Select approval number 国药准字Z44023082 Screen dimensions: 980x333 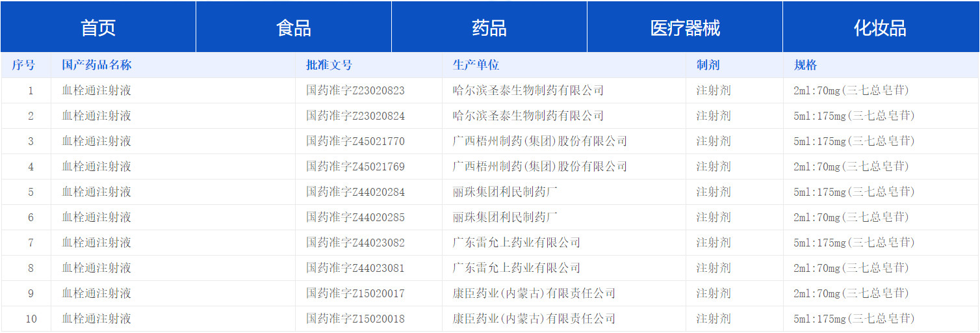tap(355, 243)
